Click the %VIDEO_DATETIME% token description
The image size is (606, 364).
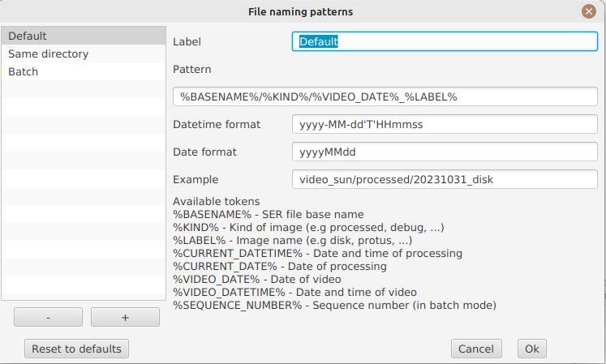pos(294,292)
